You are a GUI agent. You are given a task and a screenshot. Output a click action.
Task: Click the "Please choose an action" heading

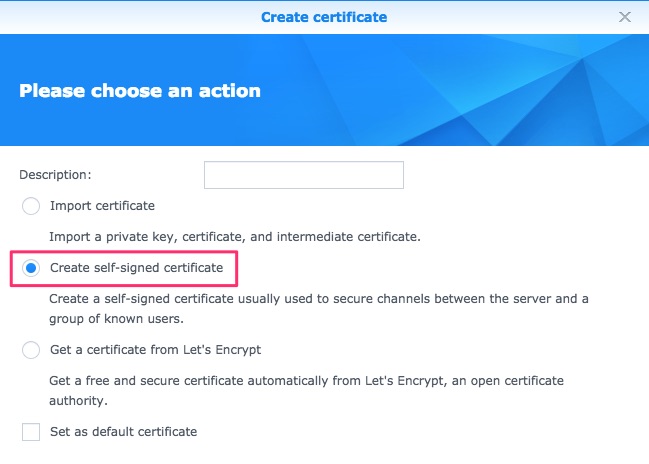click(140, 91)
